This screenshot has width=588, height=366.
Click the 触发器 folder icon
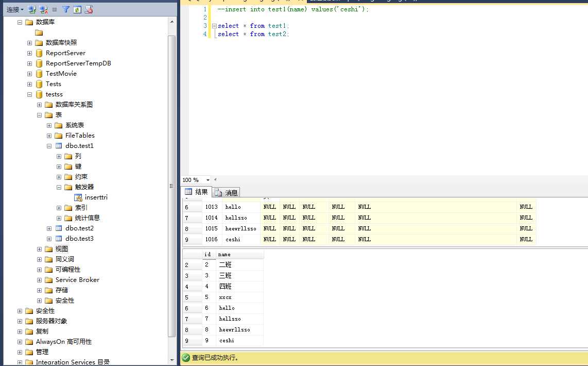coord(68,187)
